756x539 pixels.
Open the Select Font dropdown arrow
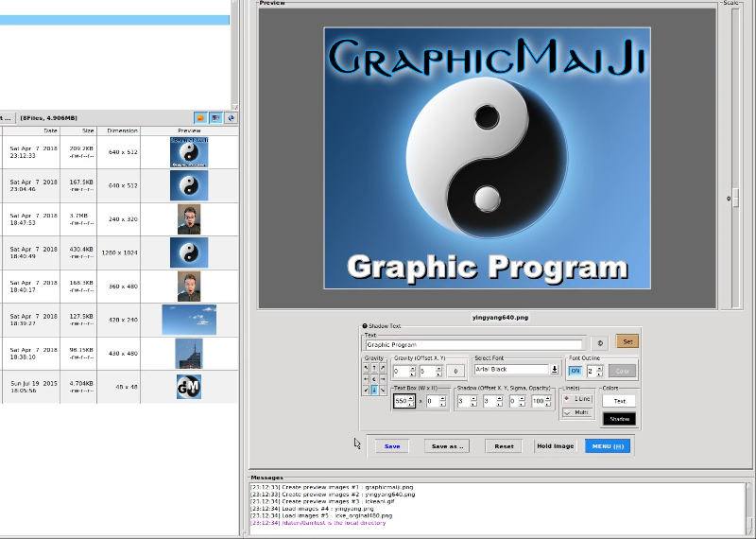pyautogui.click(x=555, y=369)
